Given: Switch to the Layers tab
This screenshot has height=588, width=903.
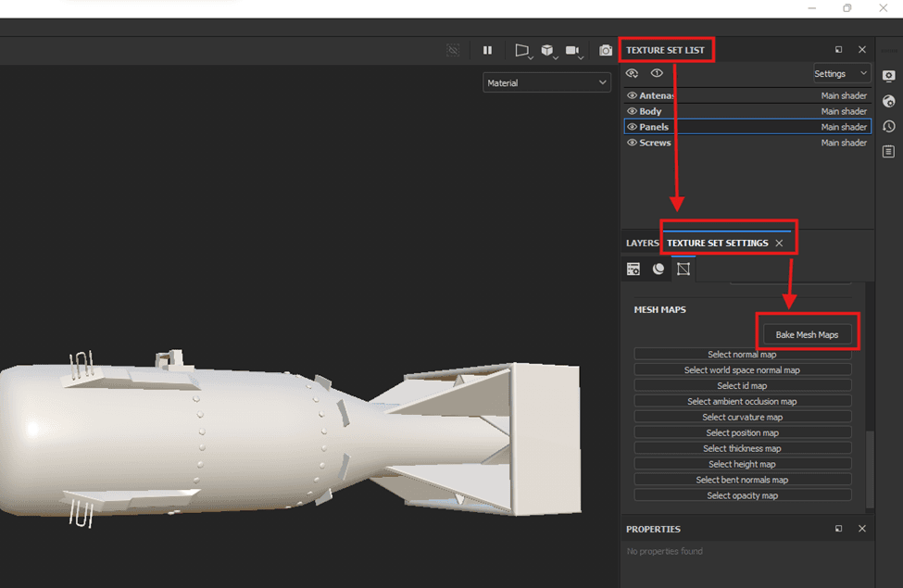Looking at the screenshot, I should click(x=642, y=243).
